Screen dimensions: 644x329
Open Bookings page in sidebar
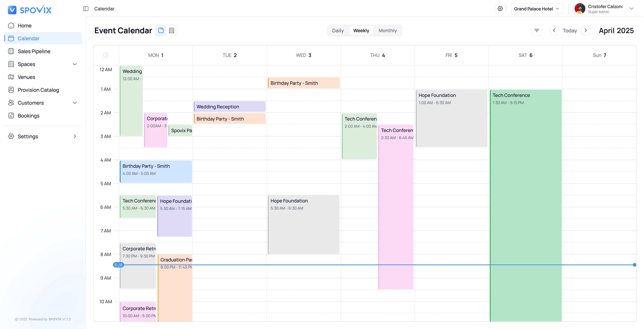[x=28, y=116]
